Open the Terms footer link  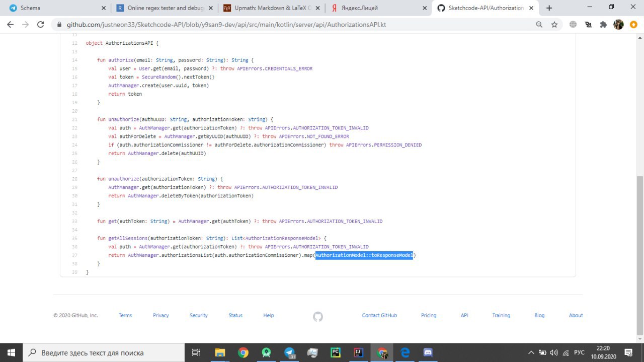tap(125, 315)
